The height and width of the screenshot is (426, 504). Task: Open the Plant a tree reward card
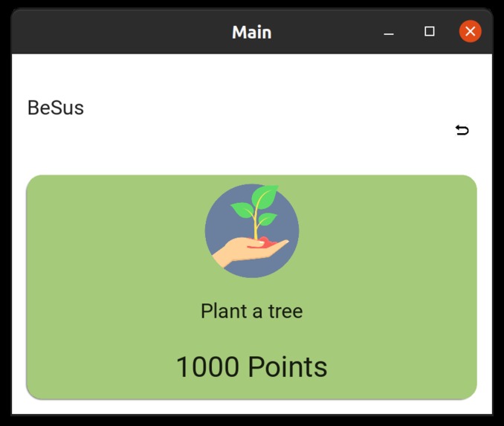pos(251,287)
